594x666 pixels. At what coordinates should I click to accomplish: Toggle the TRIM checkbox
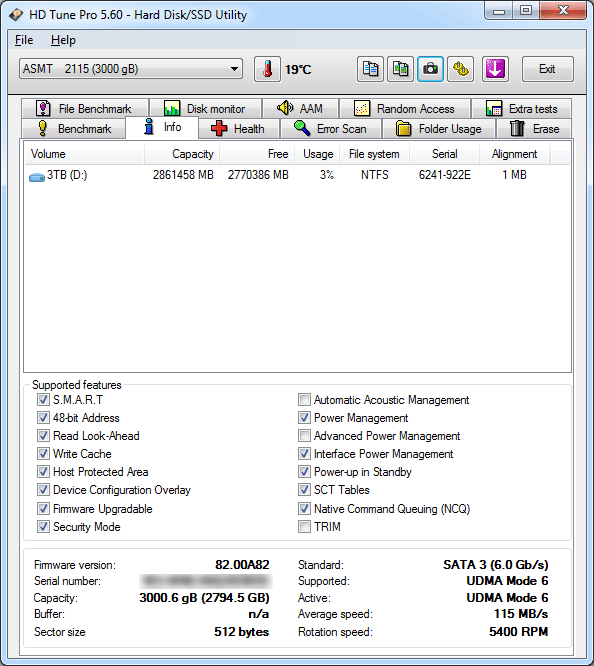(304, 527)
